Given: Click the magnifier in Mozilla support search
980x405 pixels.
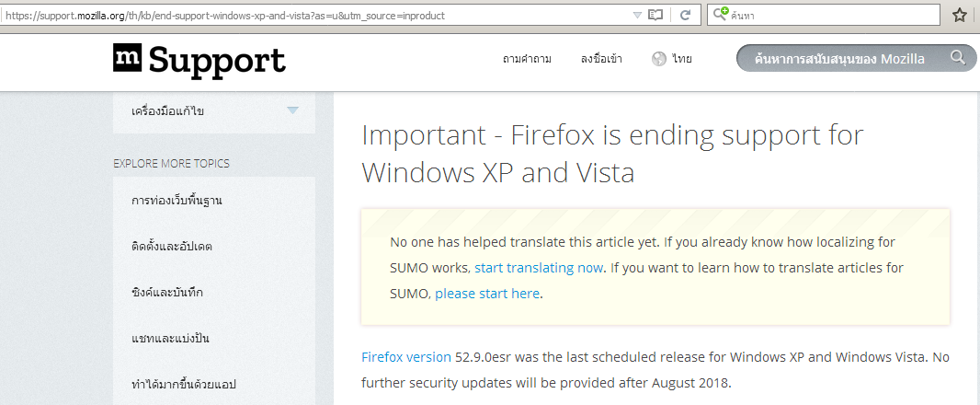Looking at the screenshot, I should [x=958, y=59].
